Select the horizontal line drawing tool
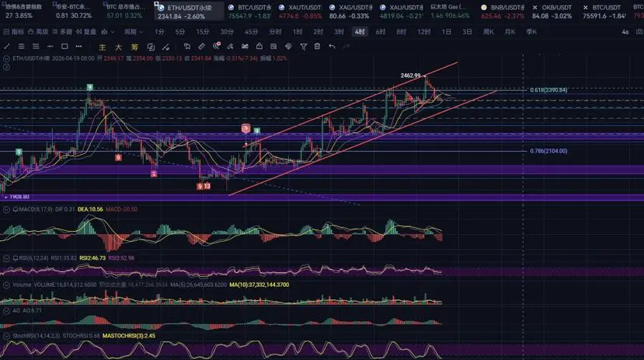Image resolution: width=644 pixels, height=360 pixels. (x=50, y=47)
